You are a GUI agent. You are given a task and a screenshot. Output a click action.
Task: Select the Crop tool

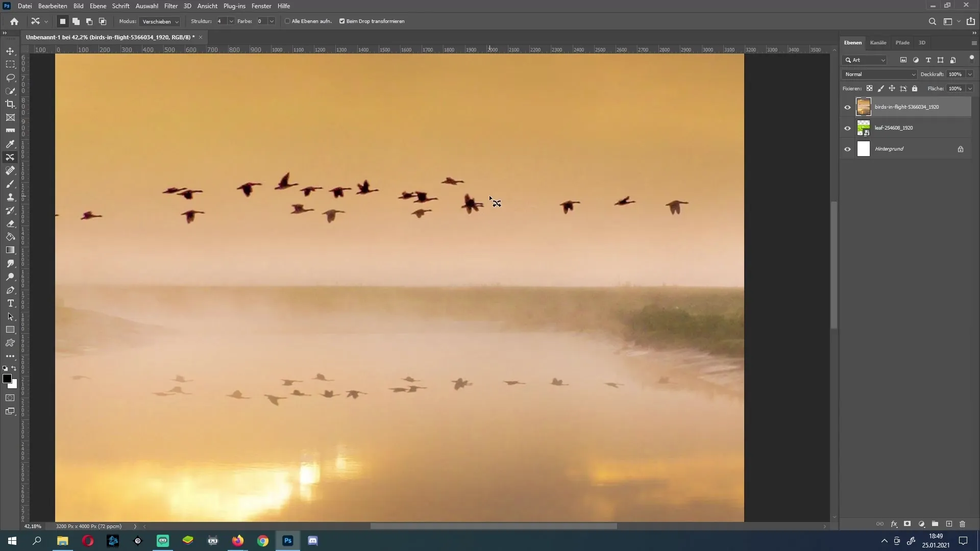pyautogui.click(x=10, y=104)
